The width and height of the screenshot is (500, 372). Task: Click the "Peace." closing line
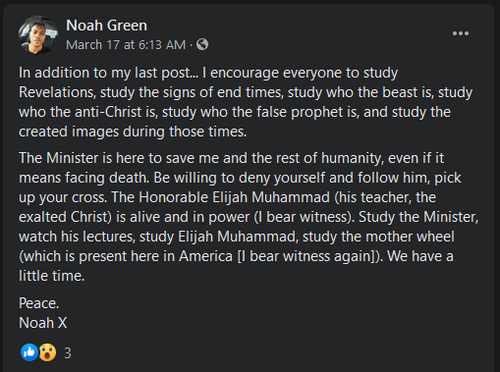pyautogui.click(x=39, y=303)
